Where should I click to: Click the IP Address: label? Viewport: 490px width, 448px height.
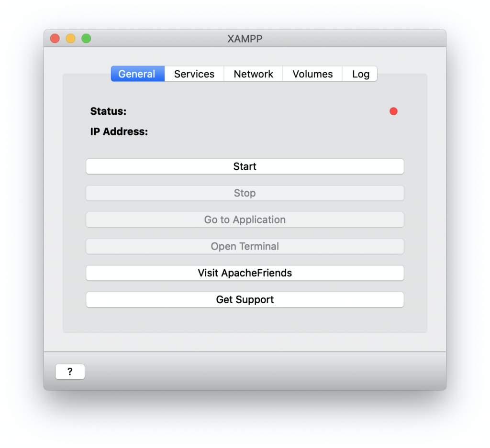coord(119,131)
